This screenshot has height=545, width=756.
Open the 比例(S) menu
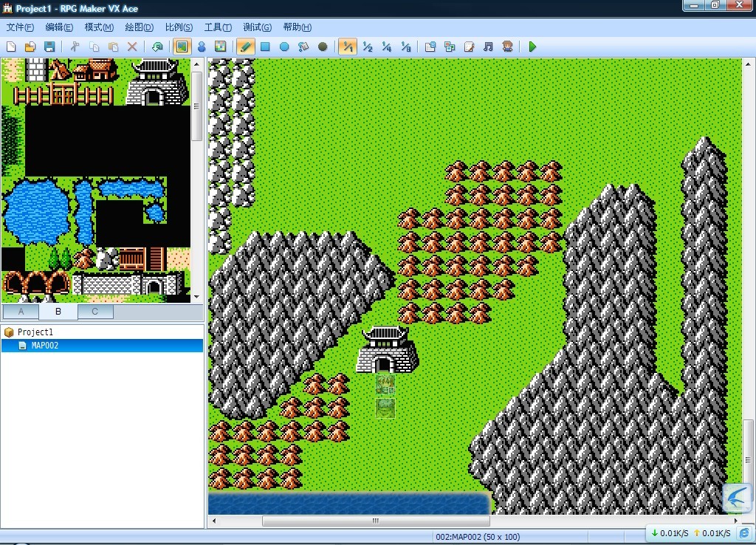pos(179,27)
